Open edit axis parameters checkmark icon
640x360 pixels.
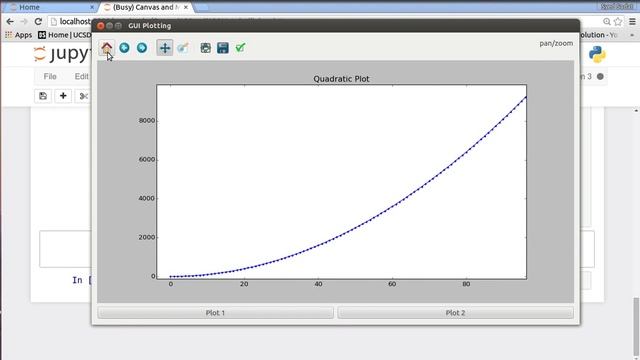(240, 48)
